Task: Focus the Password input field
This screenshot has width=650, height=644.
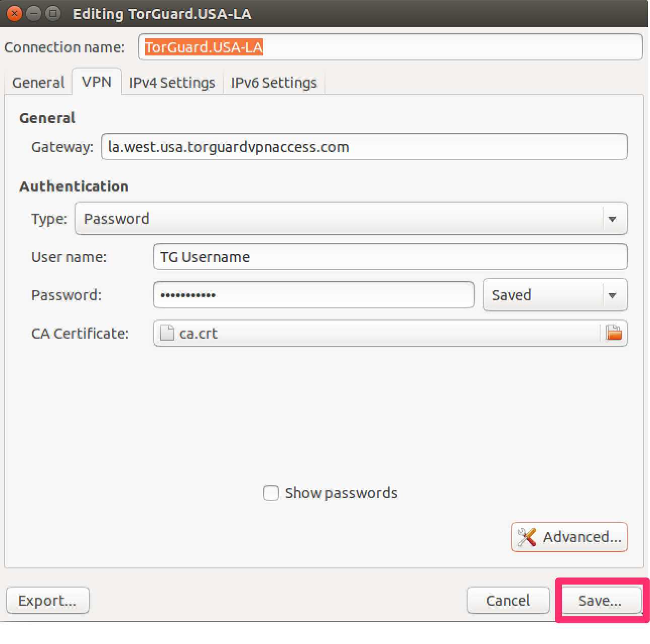Action: (x=314, y=295)
